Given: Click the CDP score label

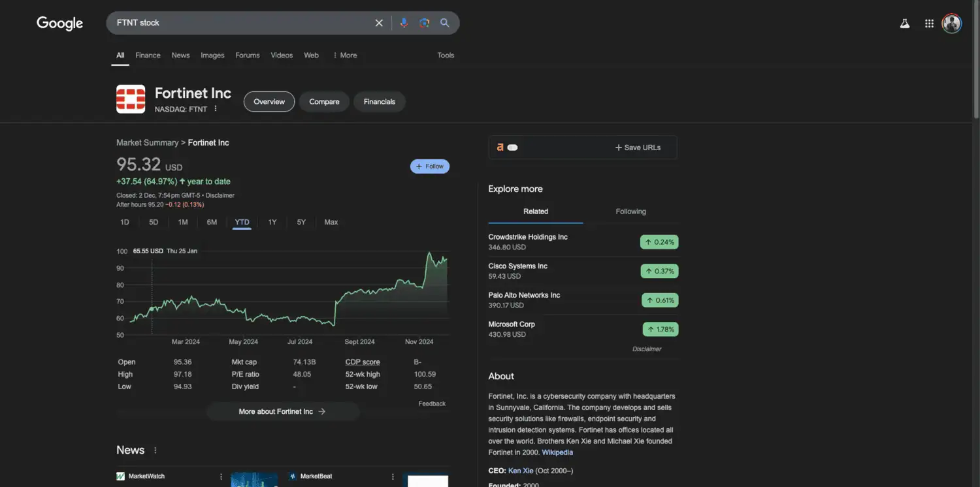Looking at the screenshot, I should click(x=363, y=362).
